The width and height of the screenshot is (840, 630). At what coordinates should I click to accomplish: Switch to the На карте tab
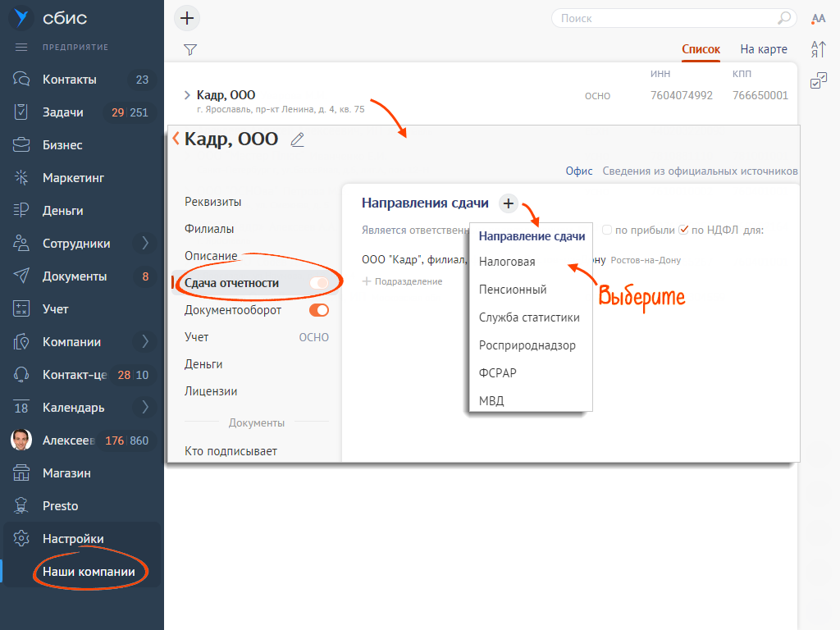pyautogui.click(x=763, y=49)
